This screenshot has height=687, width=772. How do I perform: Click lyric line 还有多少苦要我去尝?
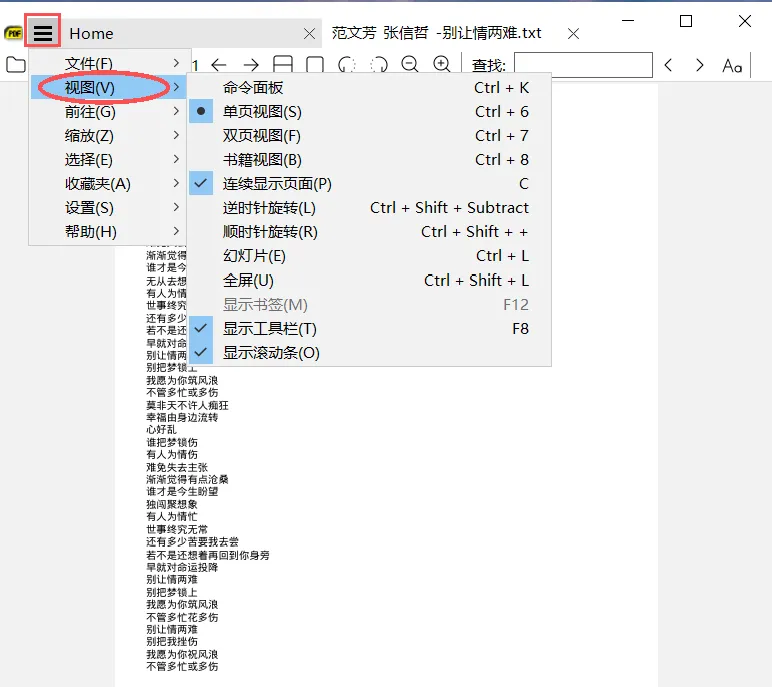tap(193, 542)
